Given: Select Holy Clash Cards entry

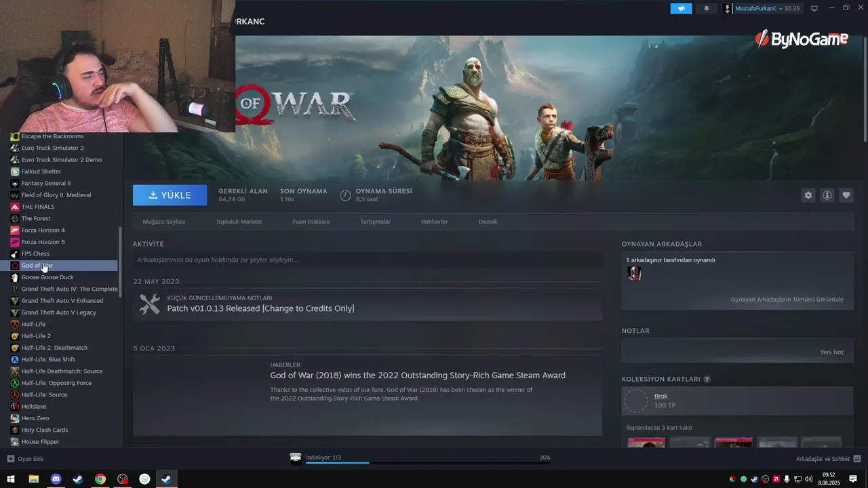Looking at the screenshot, I should tap(45, 430).
